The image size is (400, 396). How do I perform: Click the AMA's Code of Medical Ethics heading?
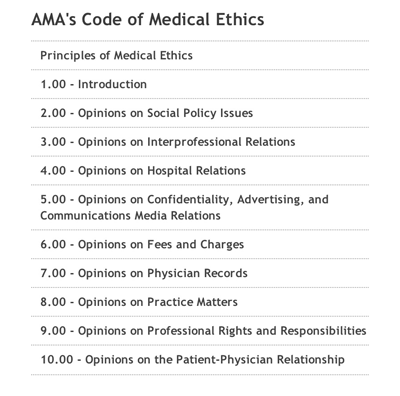click(148, 19)
